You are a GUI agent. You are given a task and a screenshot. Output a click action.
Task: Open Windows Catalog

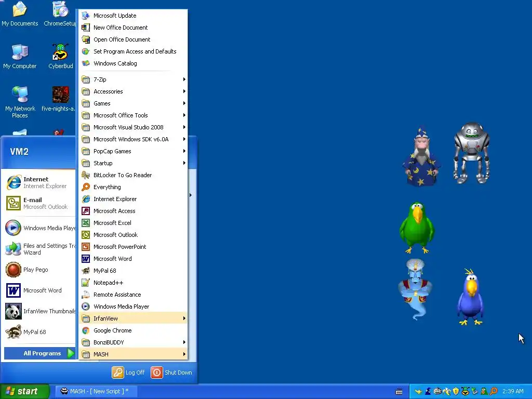click(133, 63)
